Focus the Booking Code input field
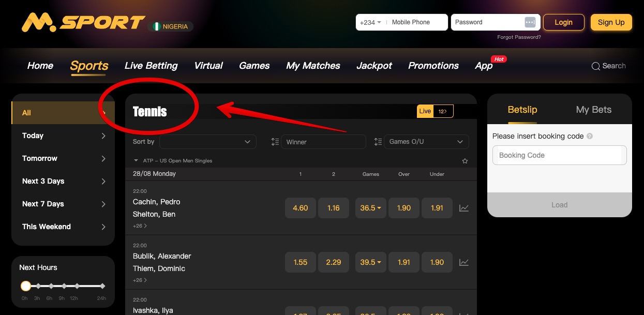The image size is (644, 315). click(560, 155)
